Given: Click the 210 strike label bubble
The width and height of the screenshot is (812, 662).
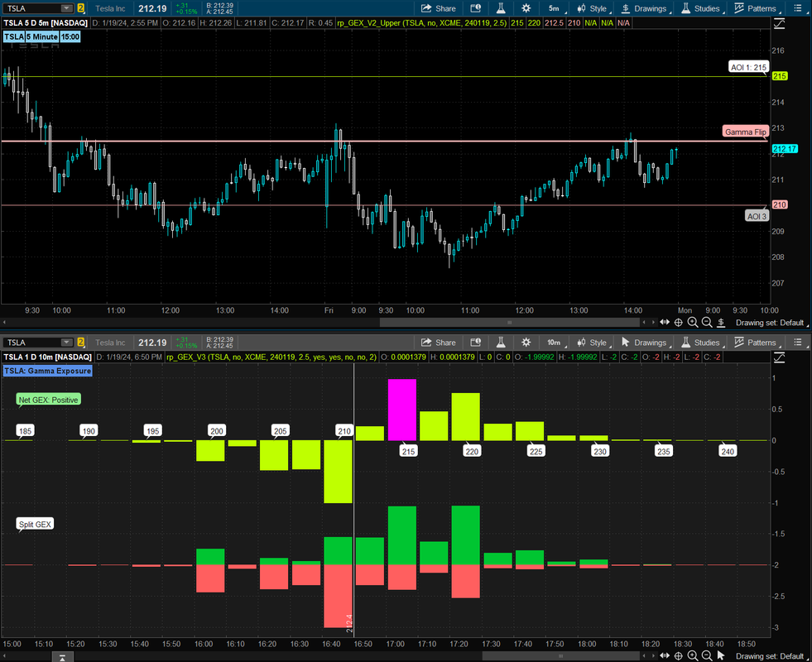Looking at the screenshot, I should point(344,430).
